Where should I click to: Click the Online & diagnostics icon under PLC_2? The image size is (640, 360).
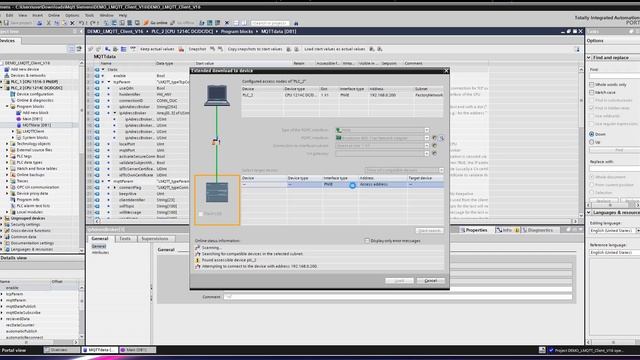pyautogui.click(x=13, y=100)
